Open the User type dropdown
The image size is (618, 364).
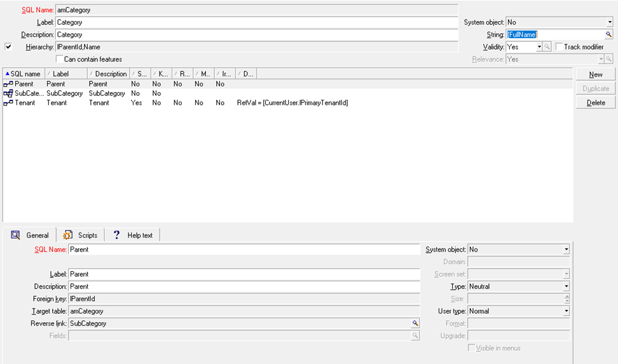566,311
